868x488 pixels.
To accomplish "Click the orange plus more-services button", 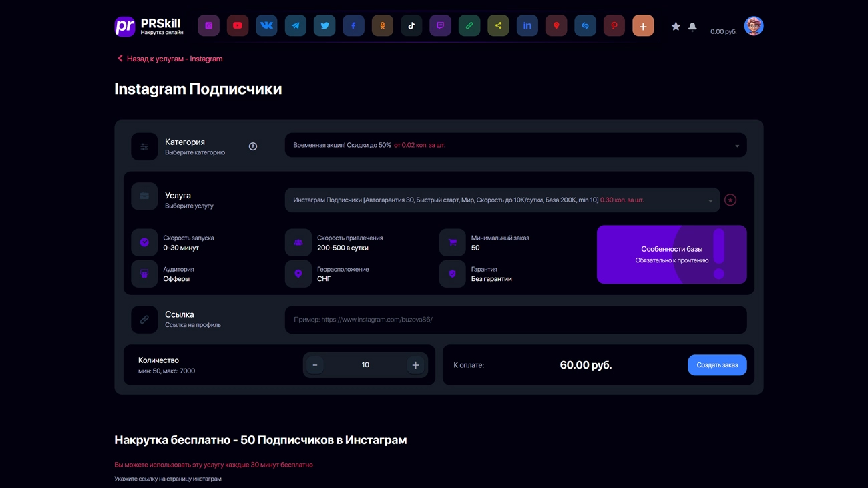I will [x=643, y=26].
